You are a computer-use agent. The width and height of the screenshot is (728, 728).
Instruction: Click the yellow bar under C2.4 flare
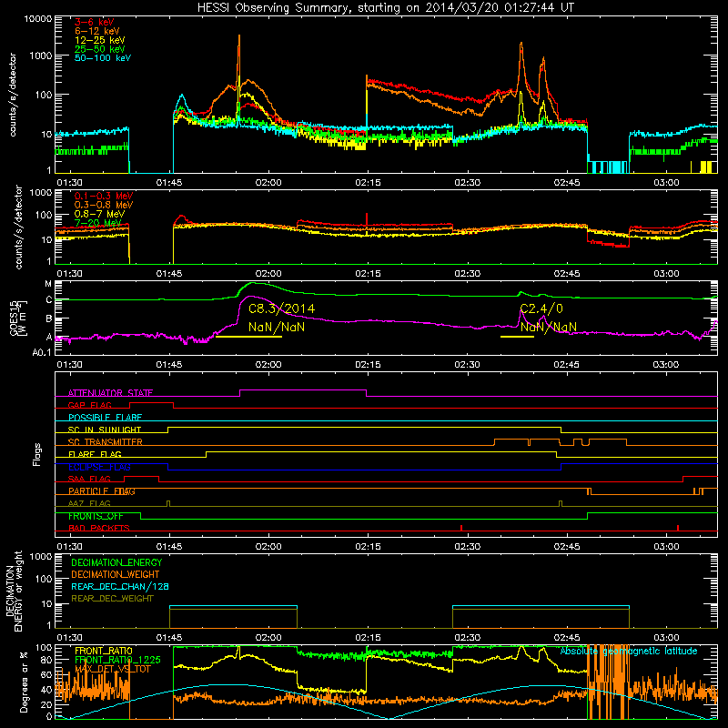pyautogui.click(x=517, y=336)
